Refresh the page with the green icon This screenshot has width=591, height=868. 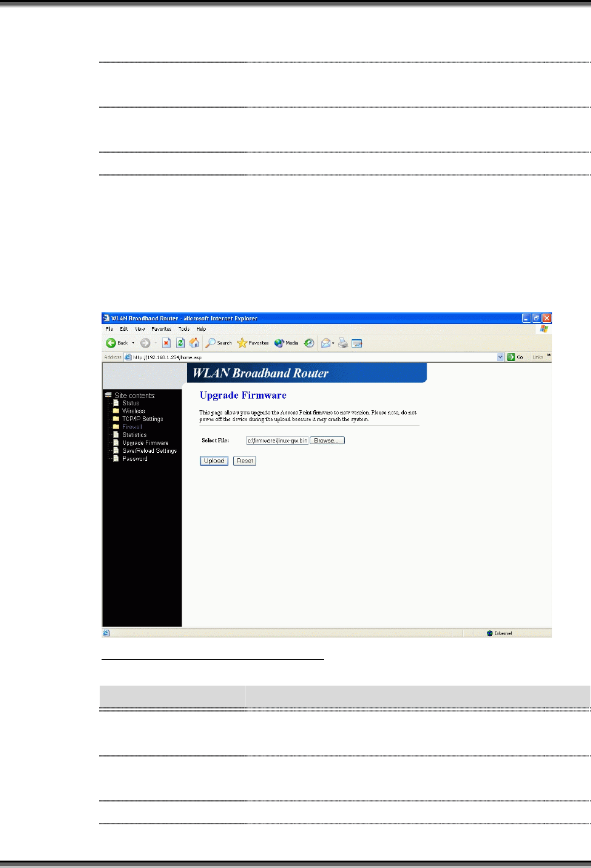pos(180,343)
